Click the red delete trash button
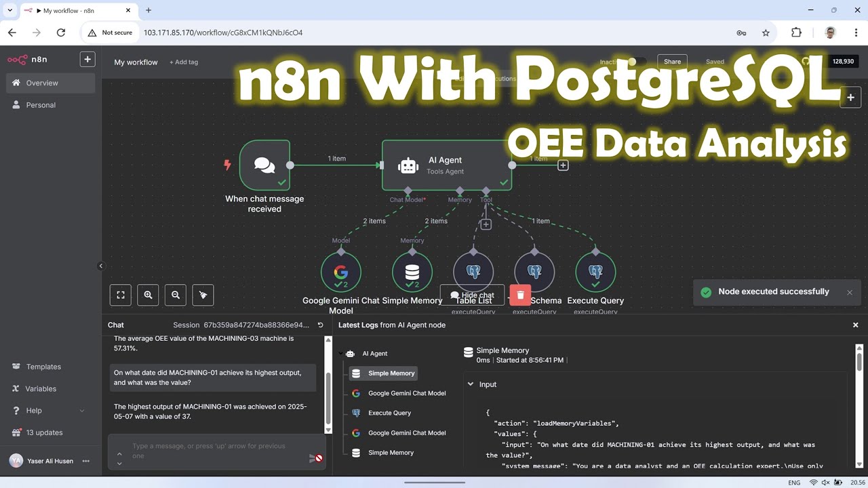Screen dimensions: 868x488 click(x=520, y=296)
